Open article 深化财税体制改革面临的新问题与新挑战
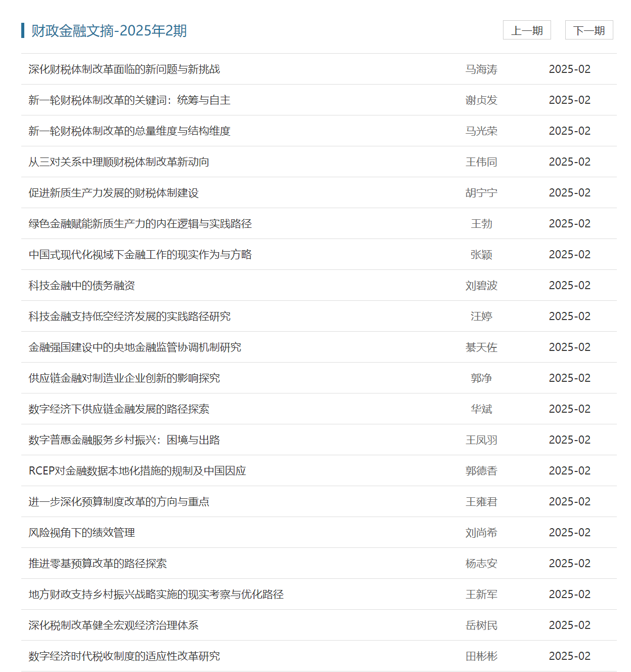This screenshot has height=672, width=631. click(124, 69)
